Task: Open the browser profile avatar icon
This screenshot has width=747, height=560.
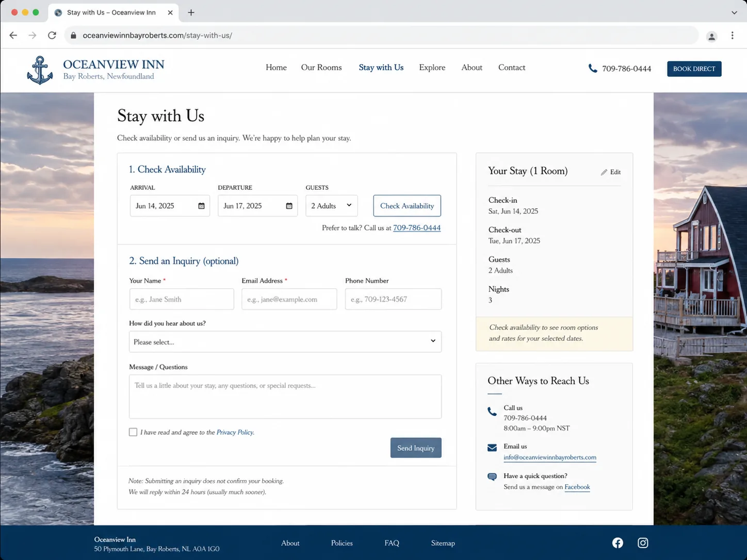Action: 711,36
